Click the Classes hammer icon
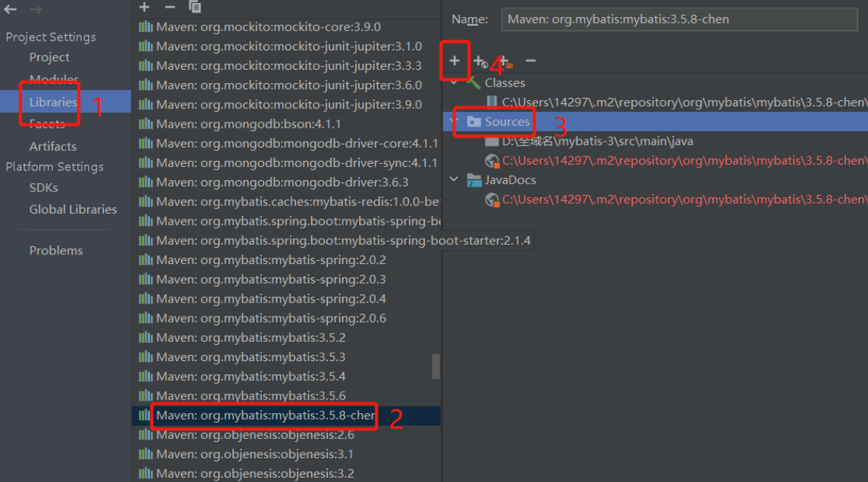This screenshot has height=482, width=868. pyautogui.click(x=473, y=82)
